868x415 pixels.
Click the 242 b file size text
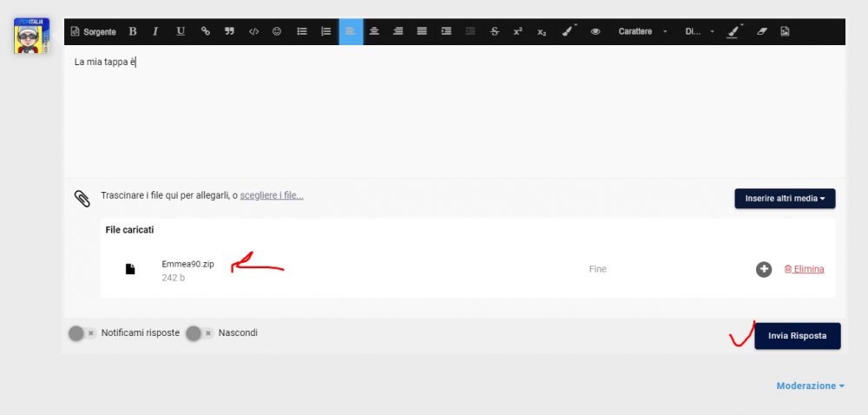174,277
